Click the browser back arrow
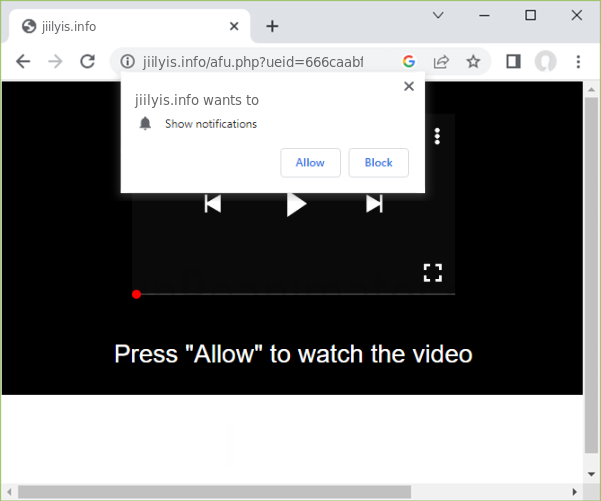601x501 pixels. [x=23, y=61]
